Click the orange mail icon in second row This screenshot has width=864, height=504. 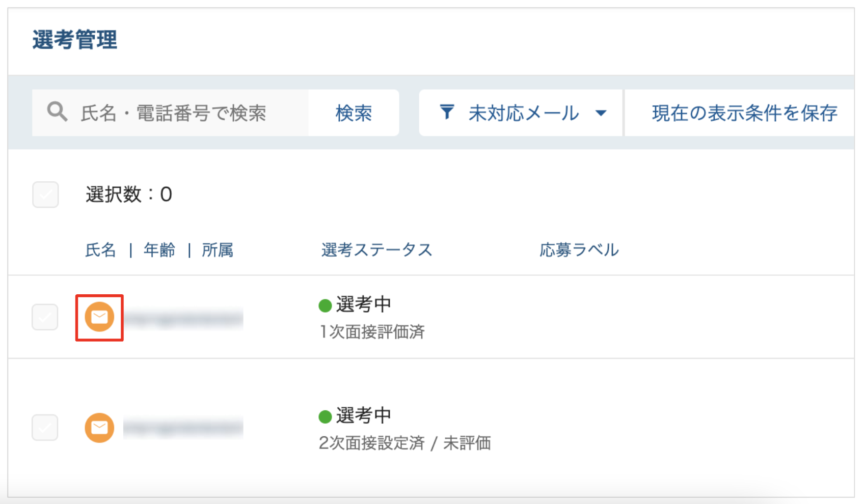click(x=99, y=428)
